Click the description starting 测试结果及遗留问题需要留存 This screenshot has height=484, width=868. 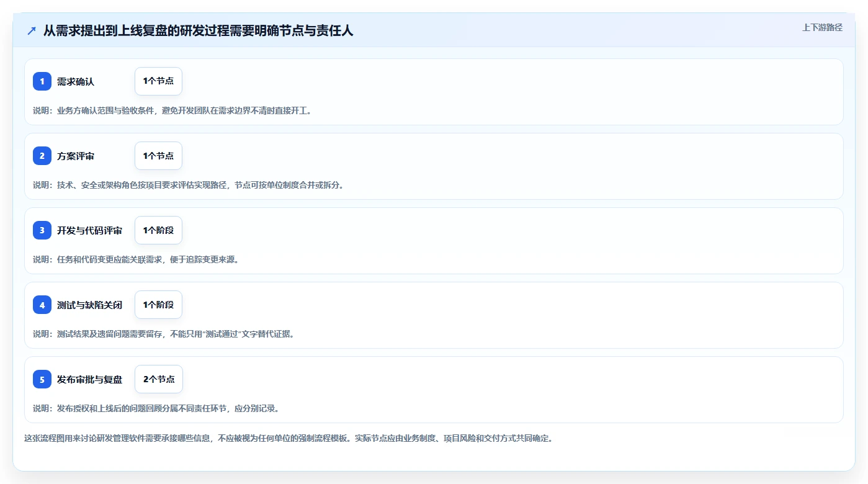pos(163,334)
